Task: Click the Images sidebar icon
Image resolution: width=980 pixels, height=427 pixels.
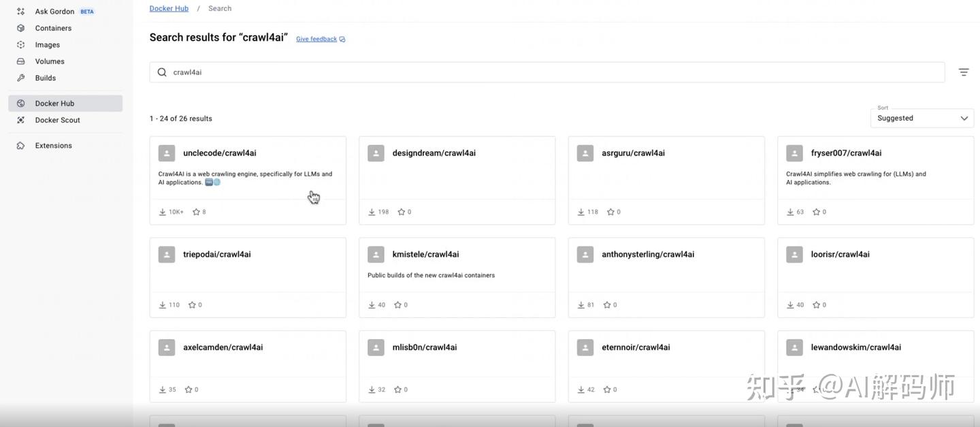Action: [21, 45]
